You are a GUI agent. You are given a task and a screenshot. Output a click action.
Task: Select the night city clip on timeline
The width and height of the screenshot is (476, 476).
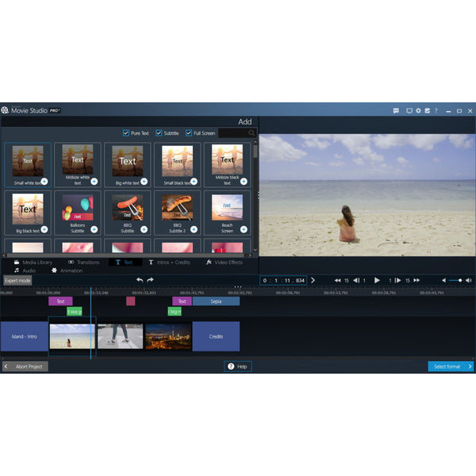(x=168, y=336)
